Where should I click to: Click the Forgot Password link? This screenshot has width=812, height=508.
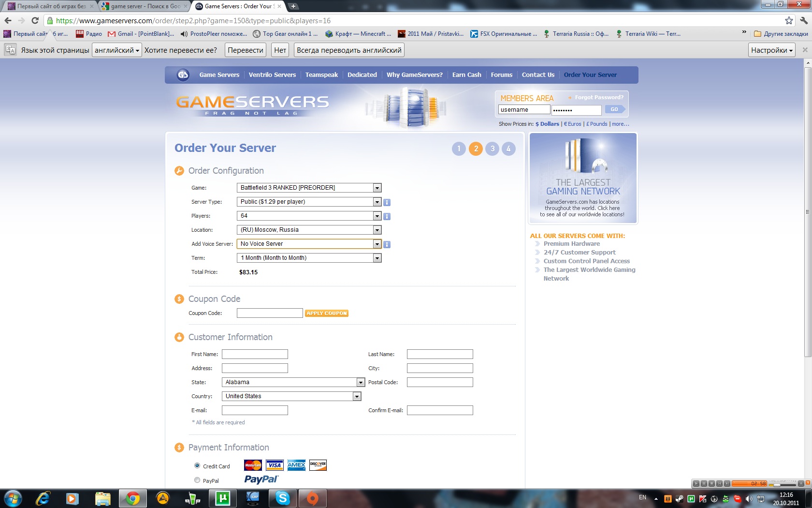click(598, 97)
